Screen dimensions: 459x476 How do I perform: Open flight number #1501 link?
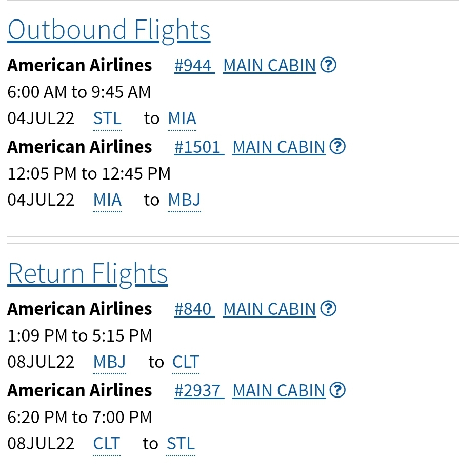coord(198,147)
